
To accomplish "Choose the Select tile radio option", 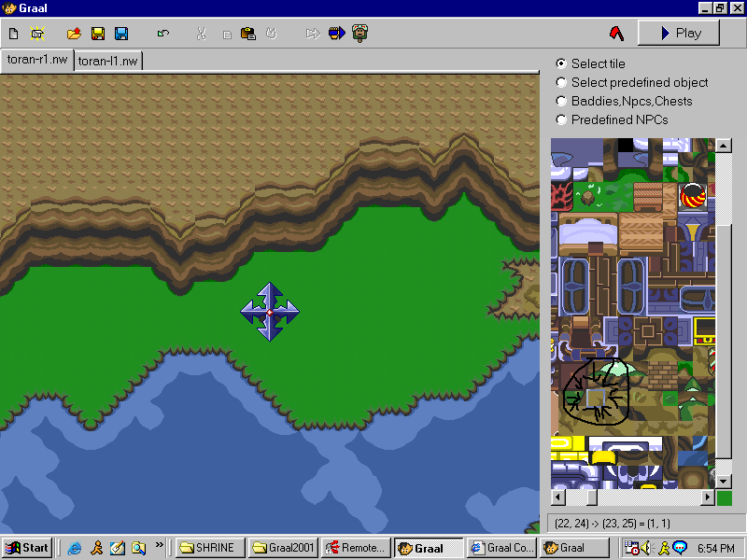I will [590, 63].
